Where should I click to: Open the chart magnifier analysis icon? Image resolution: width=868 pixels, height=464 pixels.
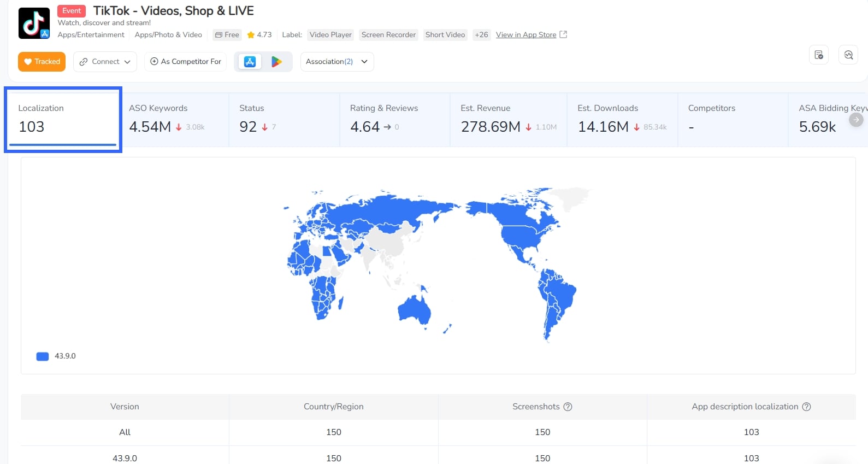click(848, 55)
